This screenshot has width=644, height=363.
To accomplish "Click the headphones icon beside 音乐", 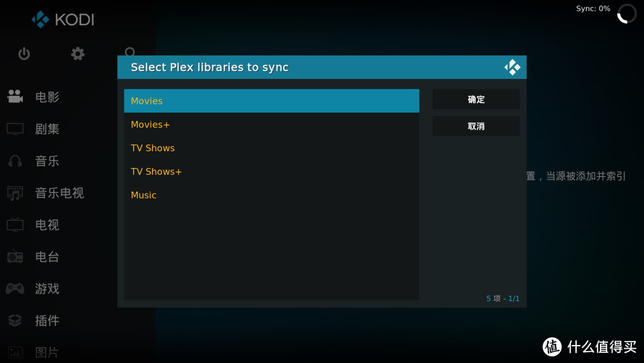I will (15, 161).
